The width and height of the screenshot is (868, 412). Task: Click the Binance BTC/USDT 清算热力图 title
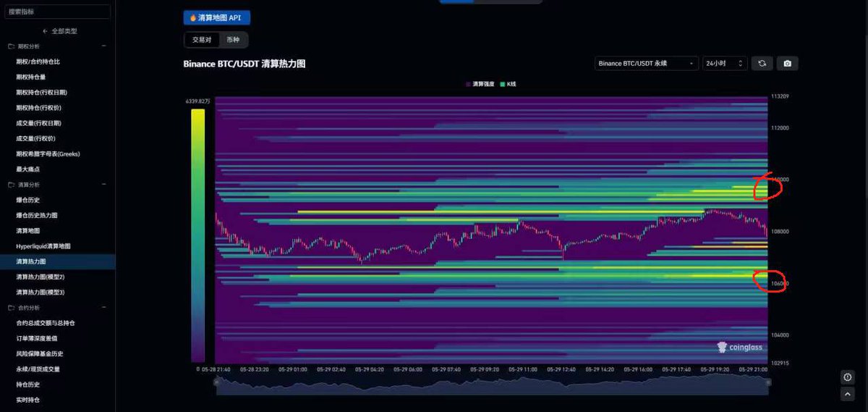(244, 64)
